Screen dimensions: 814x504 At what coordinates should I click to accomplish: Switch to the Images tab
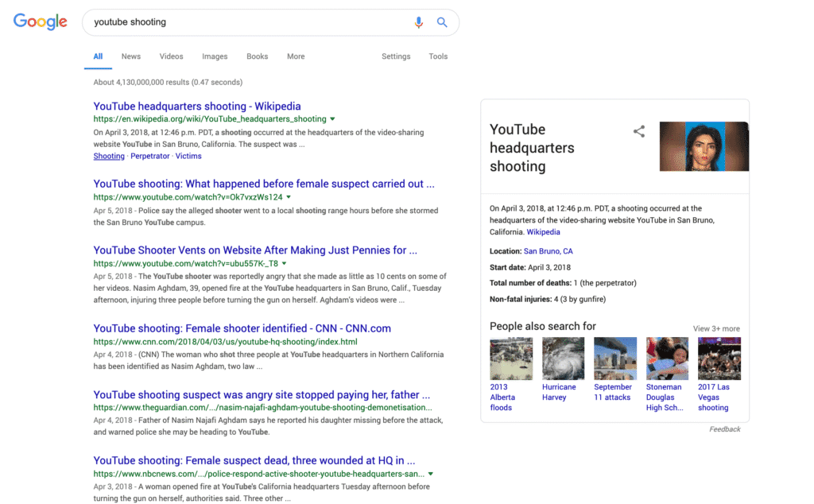tap(215, 56)
